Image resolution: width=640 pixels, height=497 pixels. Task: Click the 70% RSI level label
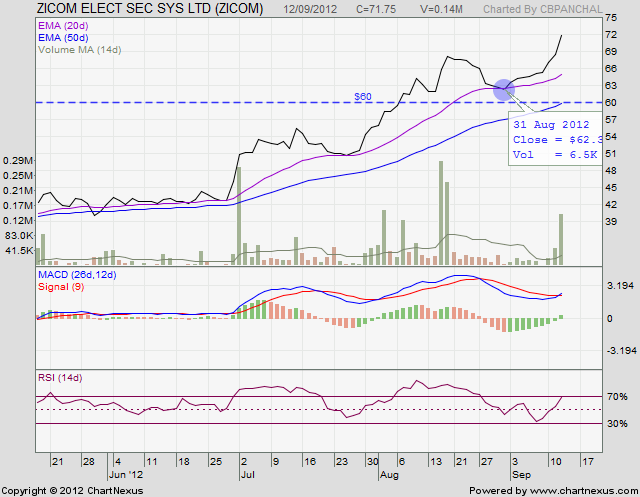[617, 397]
